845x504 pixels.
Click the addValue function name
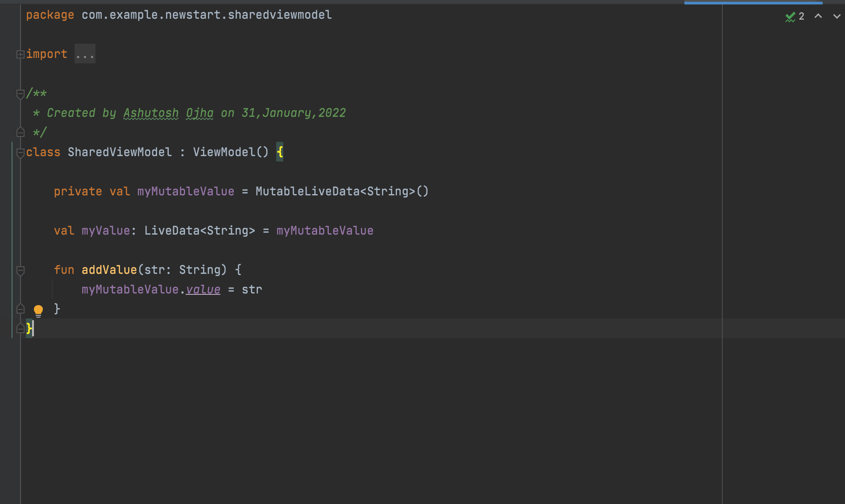tap(109, 270)
